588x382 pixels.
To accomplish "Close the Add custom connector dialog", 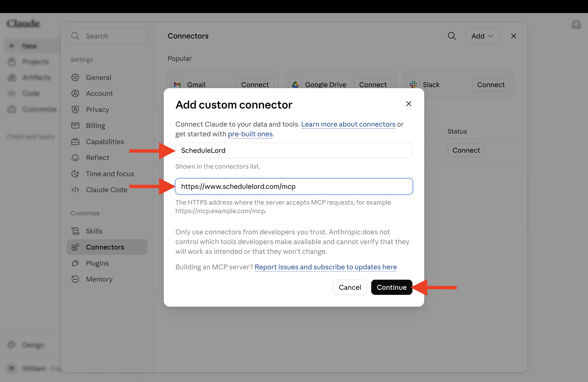I will (409, 104).
